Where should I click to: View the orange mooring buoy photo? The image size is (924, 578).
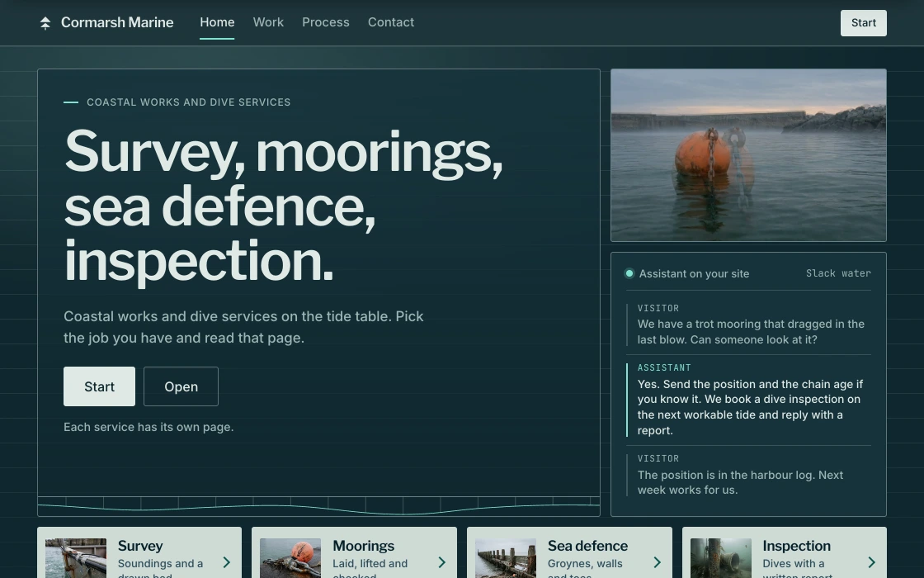(748, 155)
